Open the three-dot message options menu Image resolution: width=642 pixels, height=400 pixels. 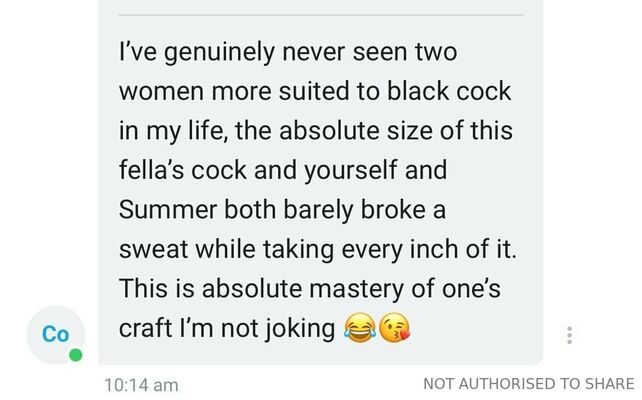click(x=569, y=335)
